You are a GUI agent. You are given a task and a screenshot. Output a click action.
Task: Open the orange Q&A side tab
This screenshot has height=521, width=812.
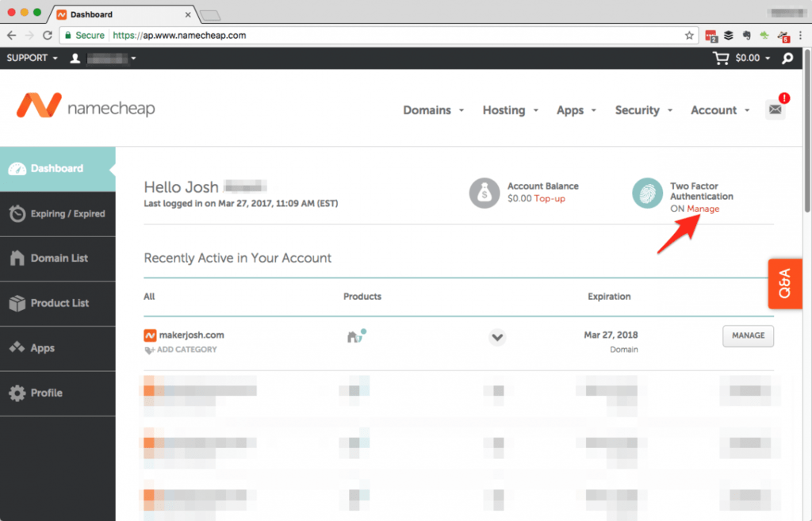785,284
